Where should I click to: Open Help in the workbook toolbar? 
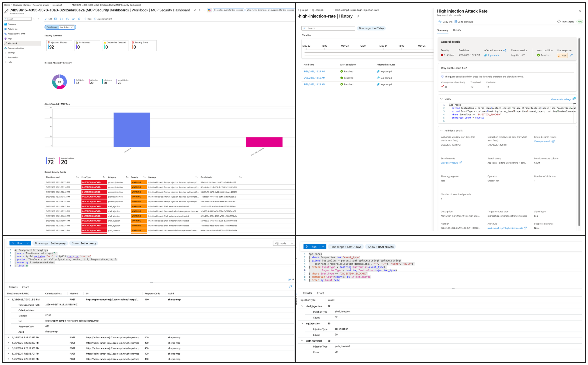click(88, 19)
